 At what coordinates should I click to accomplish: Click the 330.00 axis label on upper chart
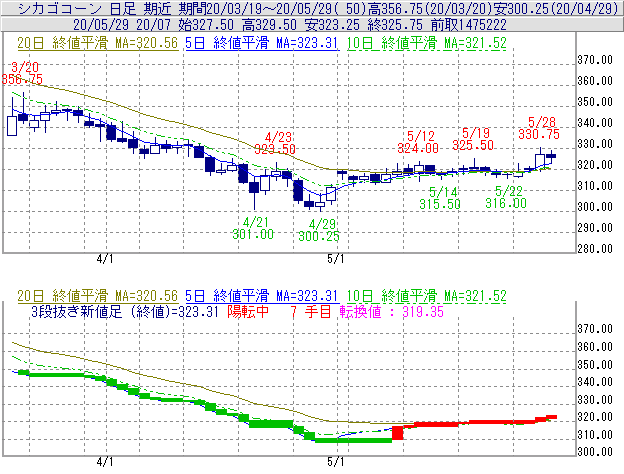coord(595,144)
